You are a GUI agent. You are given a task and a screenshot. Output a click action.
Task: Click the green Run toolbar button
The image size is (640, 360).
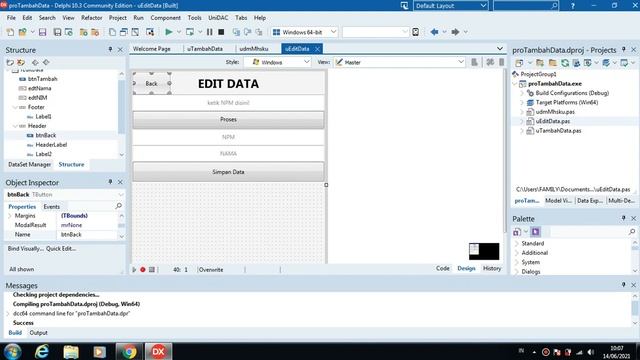tap(169, 32)
